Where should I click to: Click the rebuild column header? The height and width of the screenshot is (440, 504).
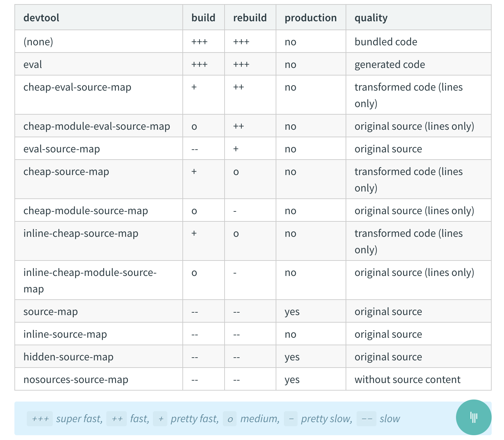[x=250, y=18]
